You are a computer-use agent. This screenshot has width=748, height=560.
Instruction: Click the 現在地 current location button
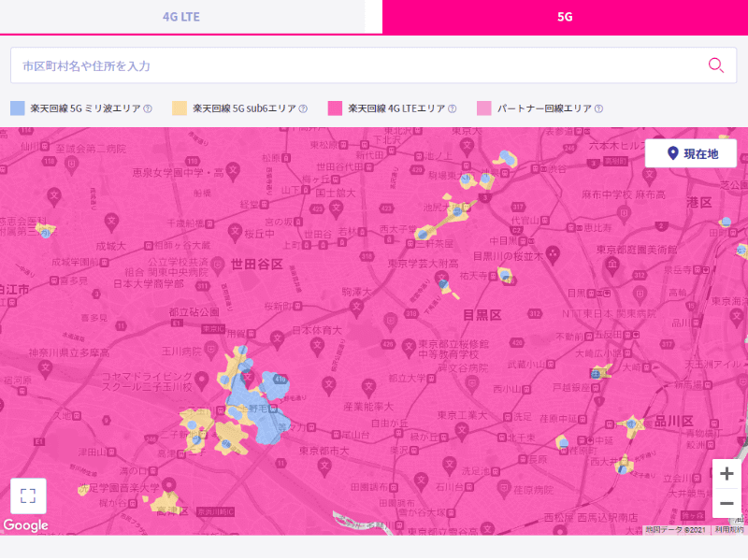[x=691, y=153]
